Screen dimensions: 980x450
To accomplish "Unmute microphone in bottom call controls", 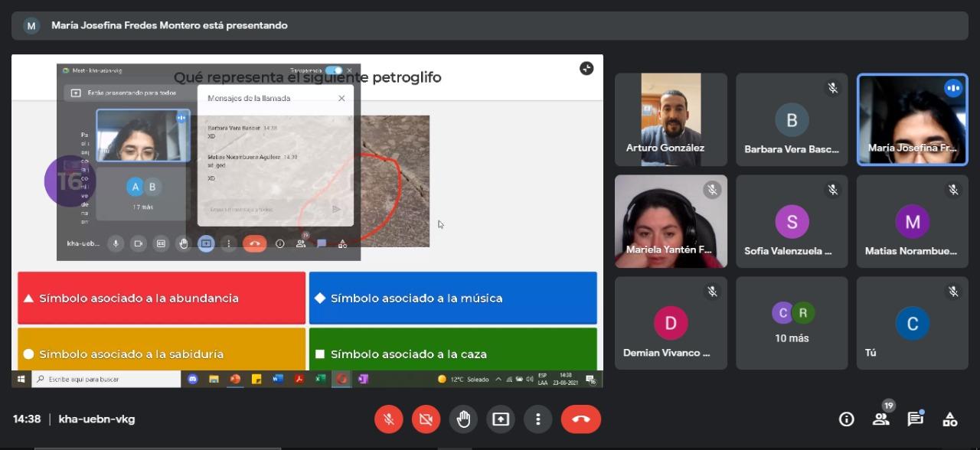I will point(389,419).
